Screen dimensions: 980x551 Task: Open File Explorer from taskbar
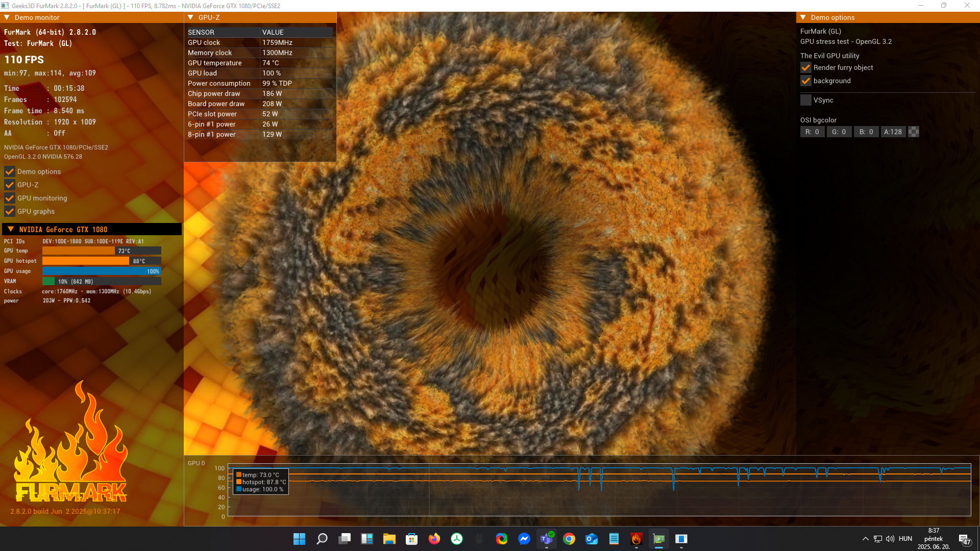pyautogui.click(x=389, y=539)
